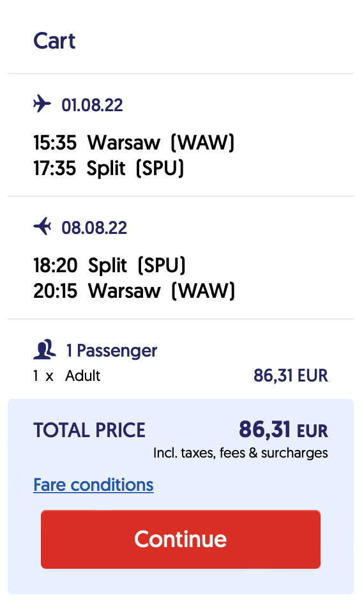Click the 1 Passenger label
The width and height of the screenshot is (364, 602).
tap(112, 350)
